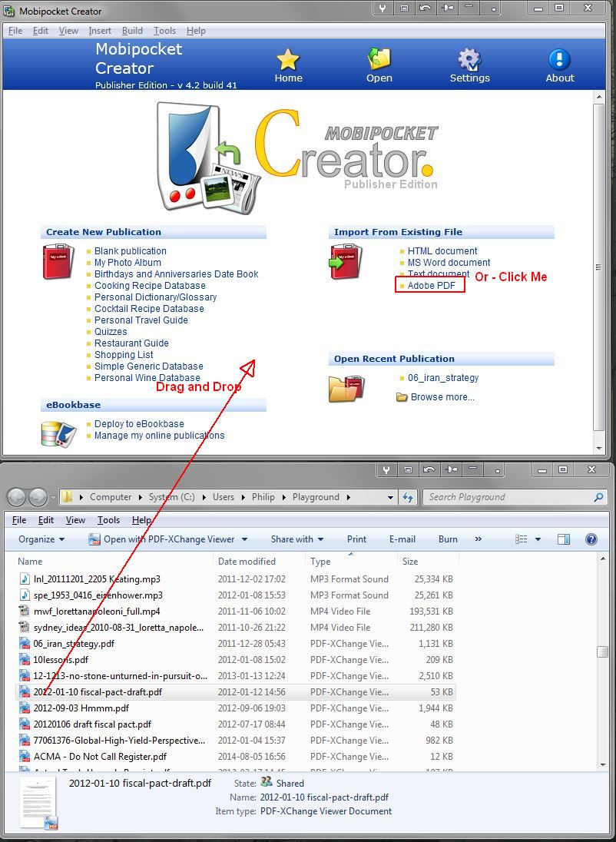The image size is (616, 842).
Task: Expand the arrow after Users in the address bar
Action: tap(243, 497)
